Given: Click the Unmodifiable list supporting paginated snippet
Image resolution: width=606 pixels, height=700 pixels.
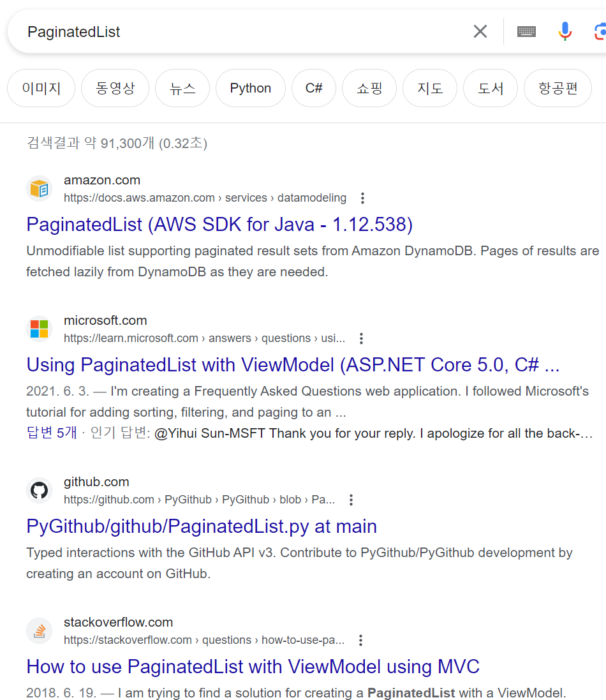Looking at the screenshot, I should 313,261.
